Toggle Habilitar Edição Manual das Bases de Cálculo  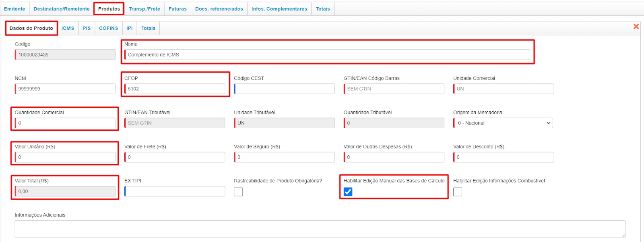click(348, 192)
